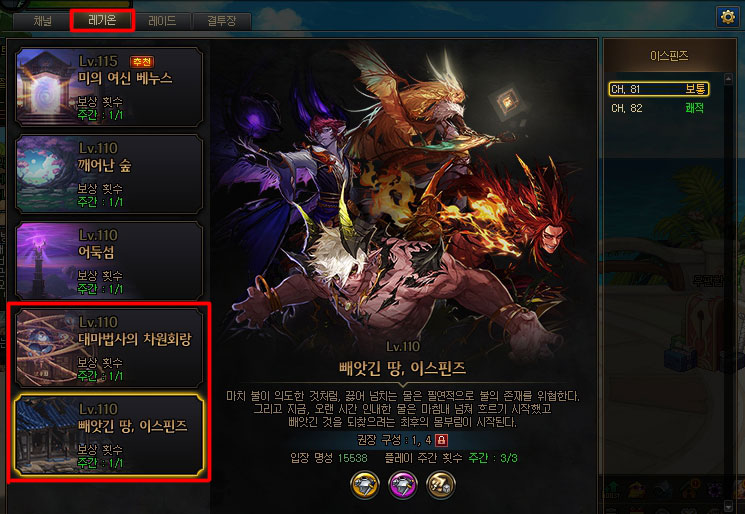Viewport: 745px width, 514px height.
Task: Click the channel list scroll-down arrow
Action: click(x=728, y=505)
